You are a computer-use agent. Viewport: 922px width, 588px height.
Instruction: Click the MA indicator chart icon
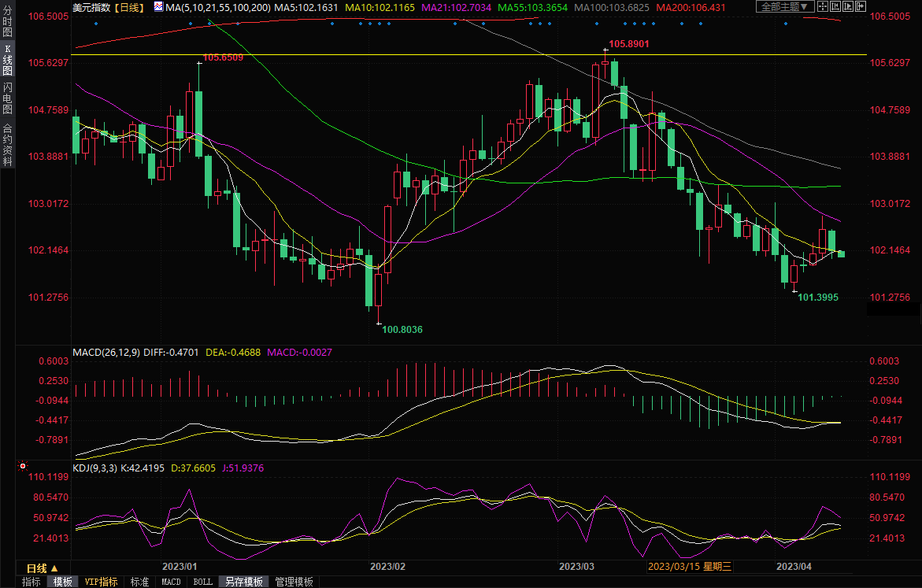pos(158,7)
